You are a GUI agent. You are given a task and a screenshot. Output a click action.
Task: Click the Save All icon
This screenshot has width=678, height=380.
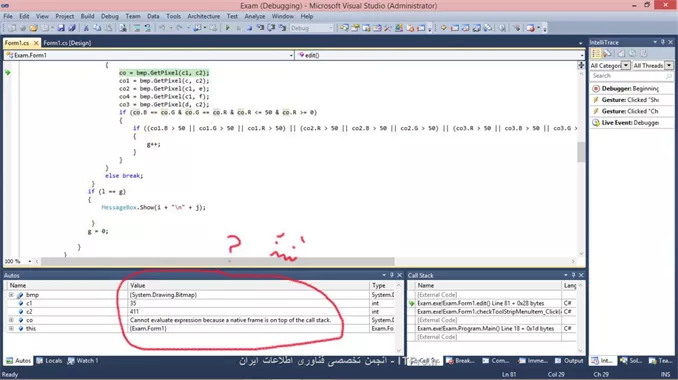[x=72, y=28]
